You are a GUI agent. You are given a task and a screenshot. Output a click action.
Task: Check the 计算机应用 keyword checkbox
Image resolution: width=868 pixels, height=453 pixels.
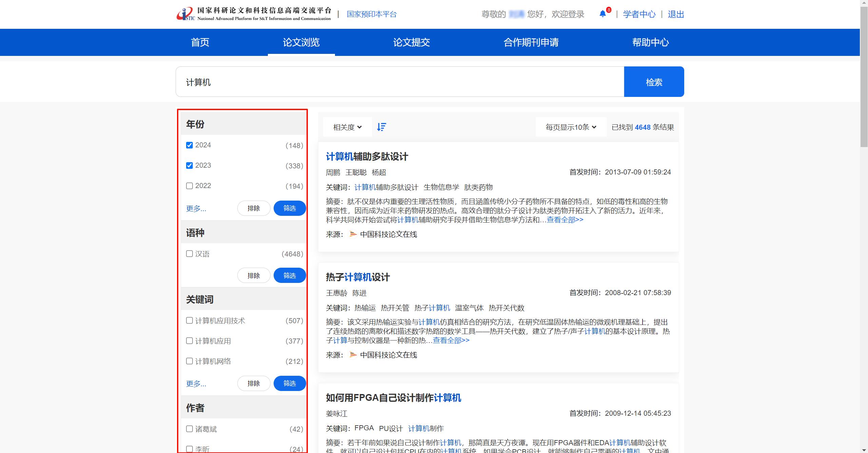190,341
